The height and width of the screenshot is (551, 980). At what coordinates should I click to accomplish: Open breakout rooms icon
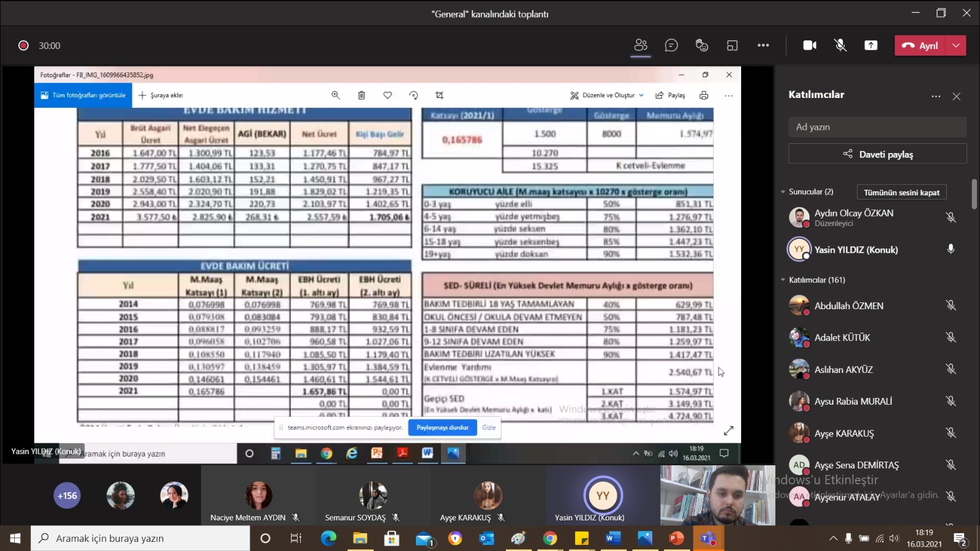click(x=732, y=45)
